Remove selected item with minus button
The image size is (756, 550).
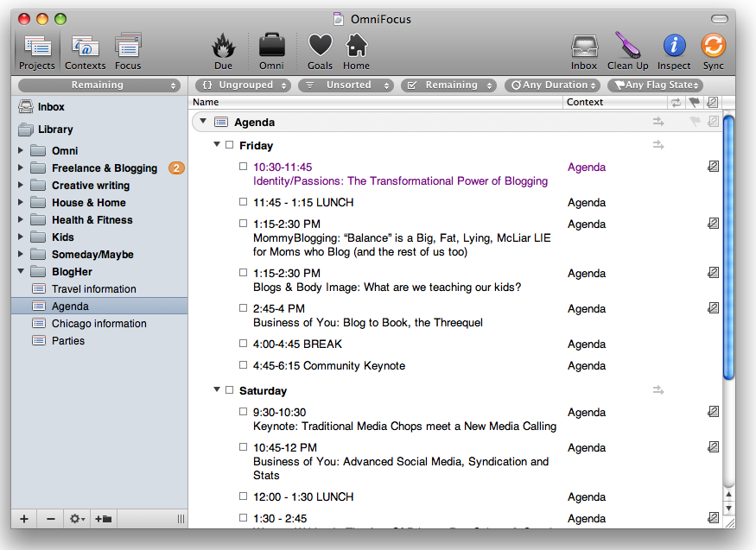50,519
